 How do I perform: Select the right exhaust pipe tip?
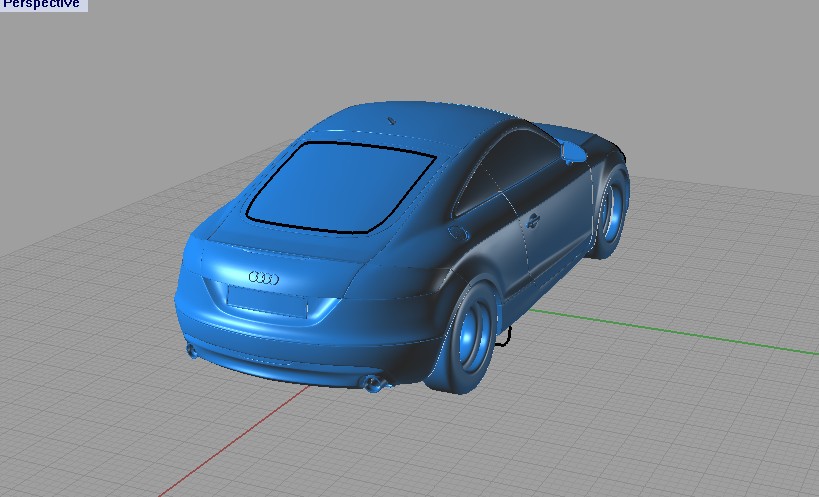[x=373, y=384]
